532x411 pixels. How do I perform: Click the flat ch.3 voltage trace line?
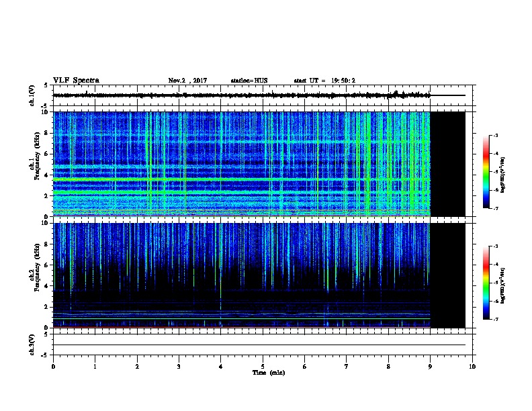pos(259,345)
